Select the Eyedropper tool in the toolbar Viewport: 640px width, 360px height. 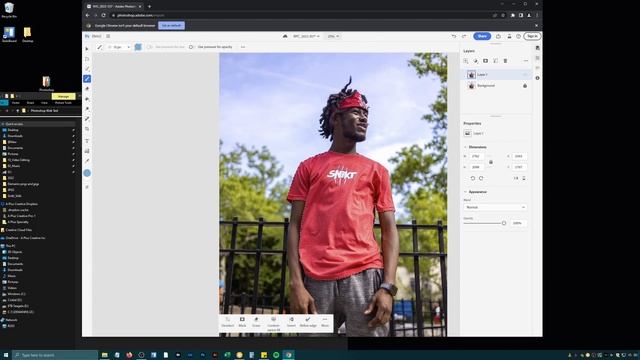[x=87, y=161]
